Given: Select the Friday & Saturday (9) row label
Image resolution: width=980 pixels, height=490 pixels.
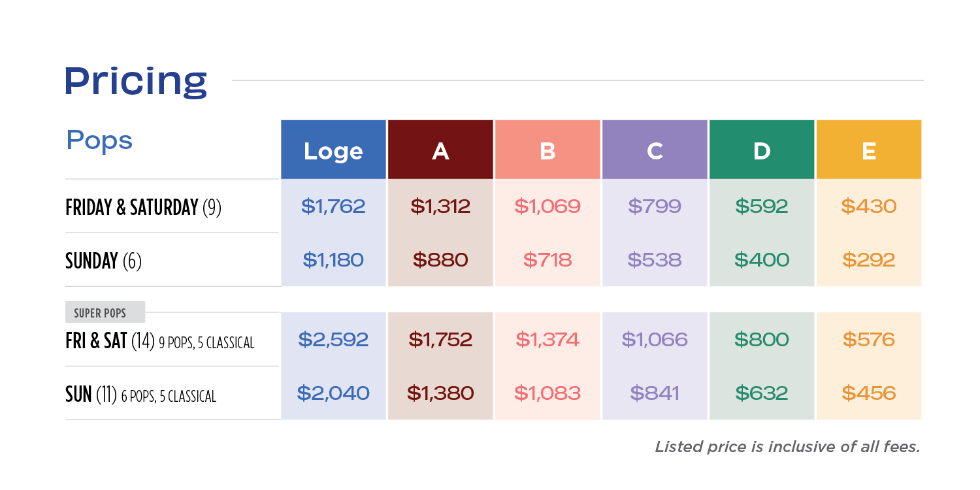Looking at the screenshot, I should [x=143, y=207].
